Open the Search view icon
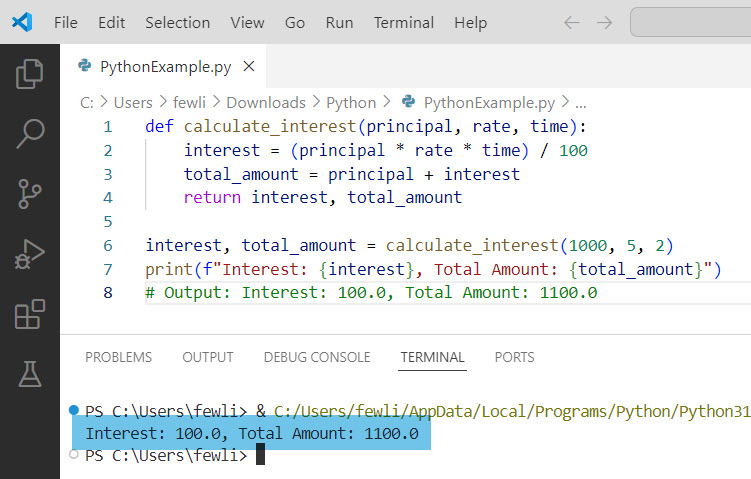 coord(30,134)
